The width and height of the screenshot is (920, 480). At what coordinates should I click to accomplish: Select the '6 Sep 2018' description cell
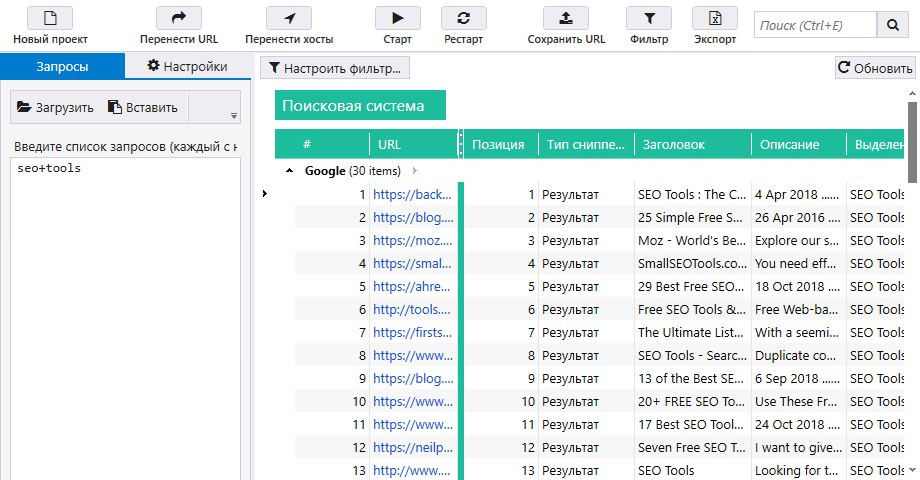(x=799, y=378)
